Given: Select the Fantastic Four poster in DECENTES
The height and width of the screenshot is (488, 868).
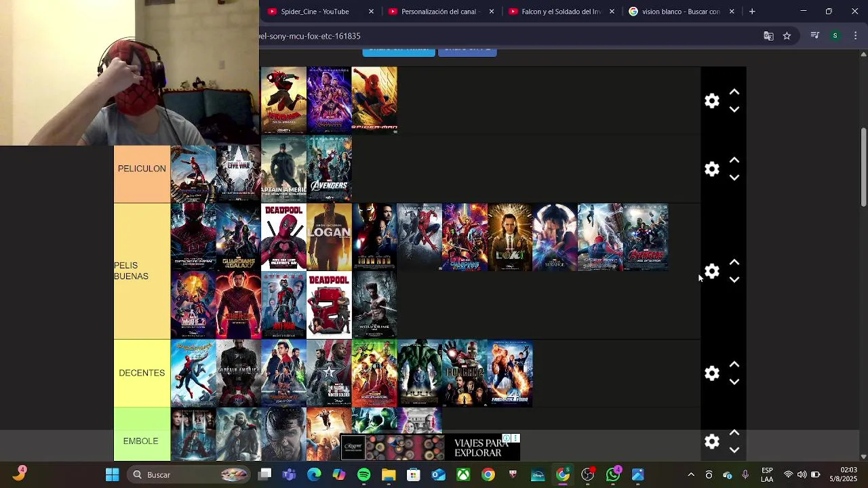Looking at the screenshot, I should click(x=510, y=373).
